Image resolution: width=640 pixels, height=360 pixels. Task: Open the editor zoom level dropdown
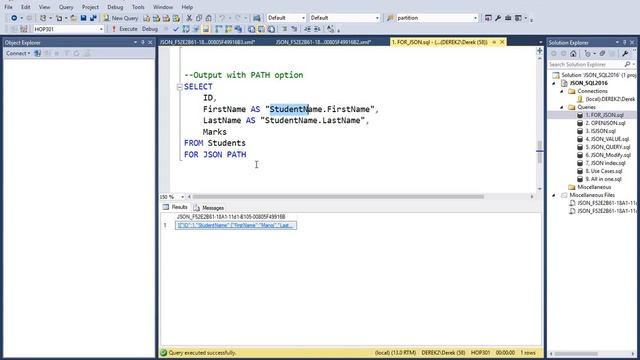(182, 197)
